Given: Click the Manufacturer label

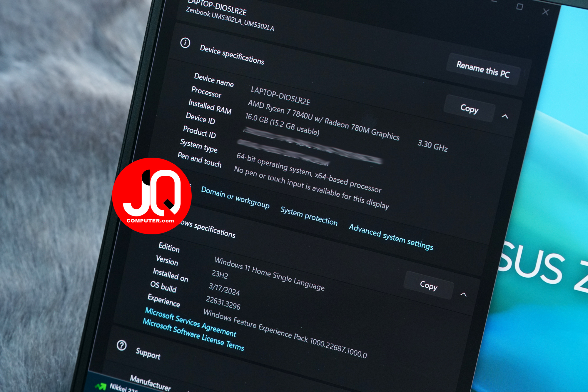Looking at the screenshot, I should 150,383.
